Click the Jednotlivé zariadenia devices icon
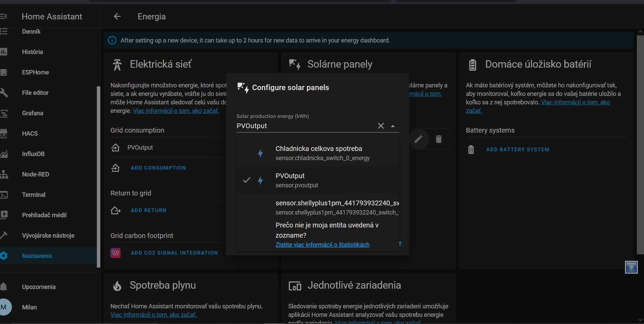This screenshot has width=644, height=324. [x=295, y=286]
